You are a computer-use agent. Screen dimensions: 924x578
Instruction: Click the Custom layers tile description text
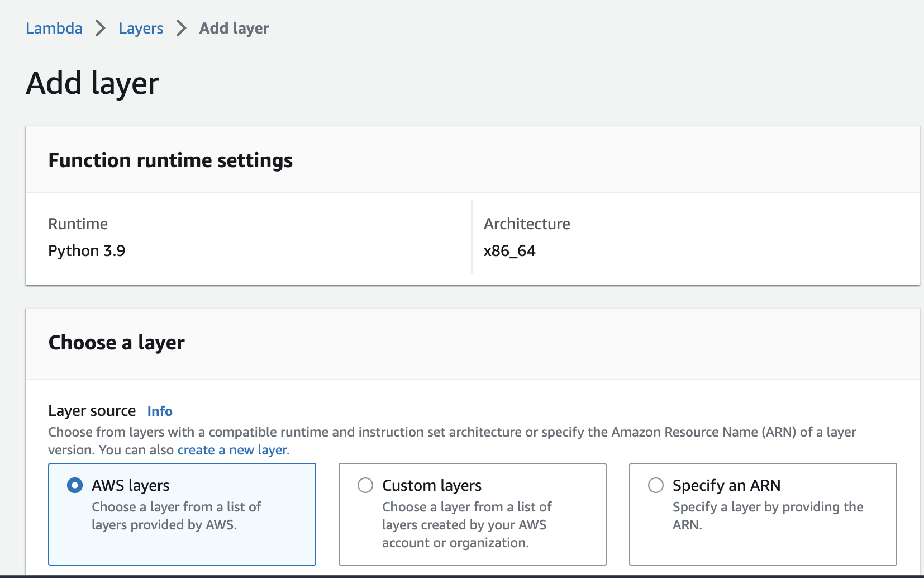[x=466, y=525]
